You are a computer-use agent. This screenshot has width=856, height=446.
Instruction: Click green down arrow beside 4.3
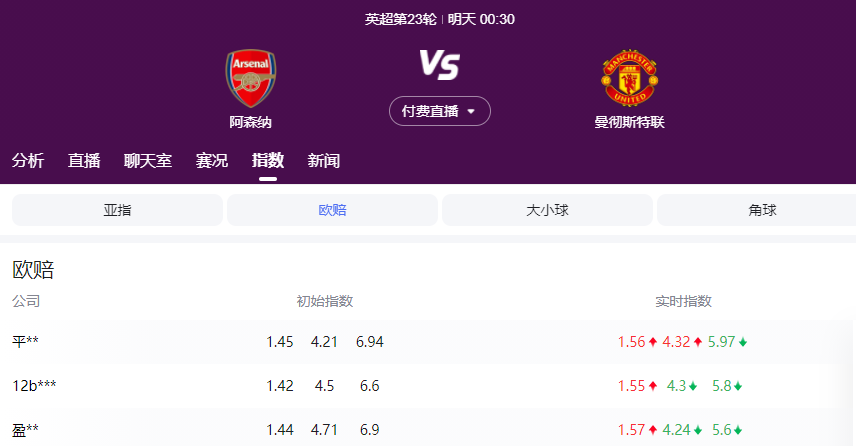[x=692, y=386]
